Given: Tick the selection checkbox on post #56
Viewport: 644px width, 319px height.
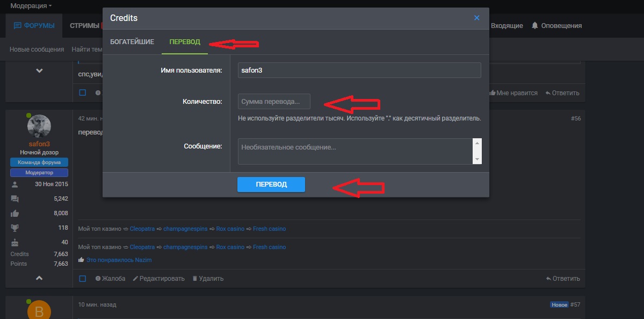Looking at the screenshot, I should (x=83, y=279).
